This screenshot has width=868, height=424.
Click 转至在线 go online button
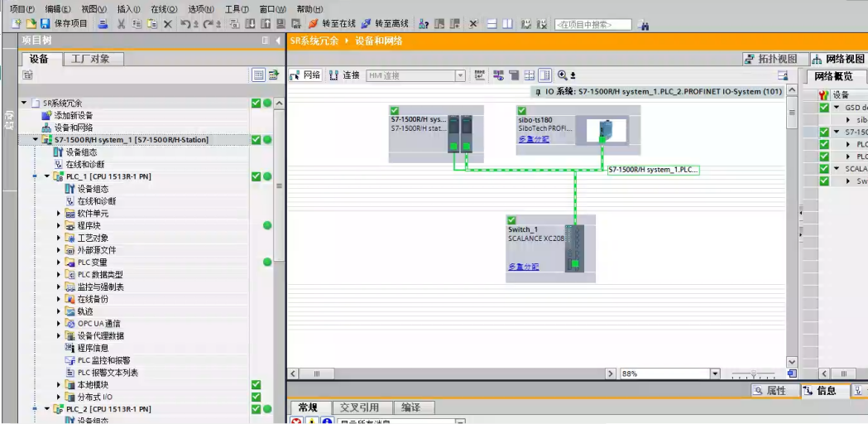[x=333, y=24]
